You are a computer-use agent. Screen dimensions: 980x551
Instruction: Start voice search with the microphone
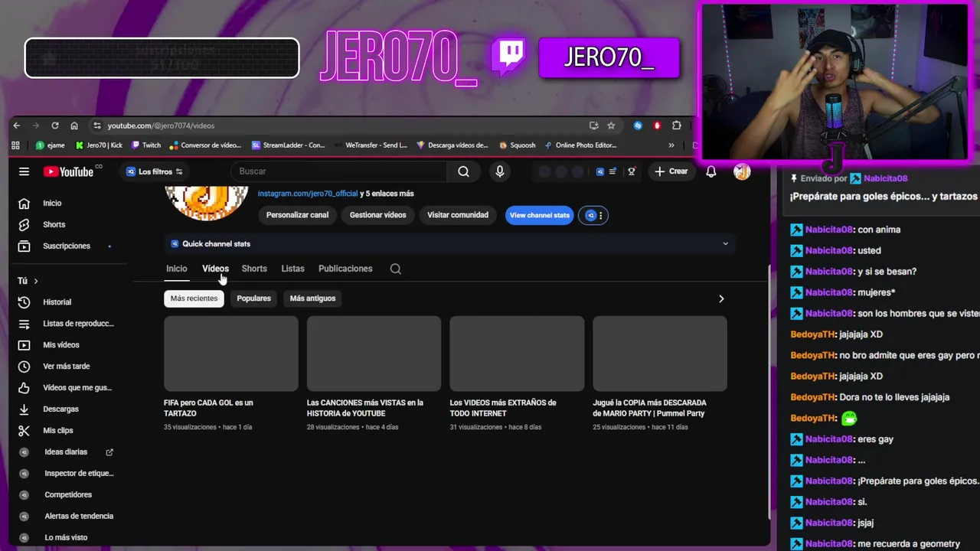[x=500, y=171]
